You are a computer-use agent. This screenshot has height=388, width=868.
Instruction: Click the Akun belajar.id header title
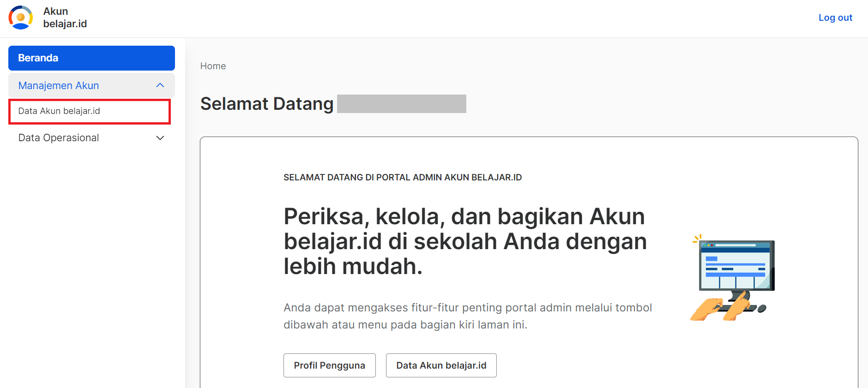[65, 18]
